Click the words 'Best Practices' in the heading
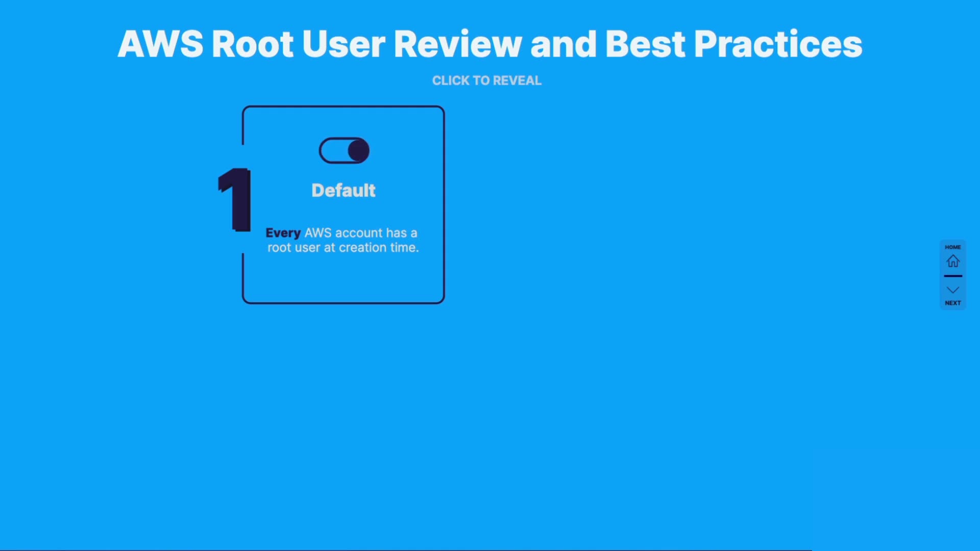 (x=733, y=44)
